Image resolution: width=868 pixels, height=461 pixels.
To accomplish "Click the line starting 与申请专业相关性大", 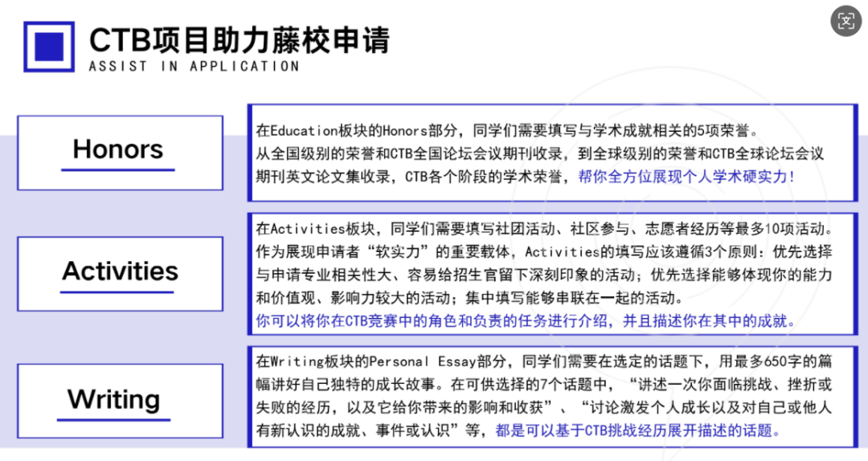I will click(x=543, y=275).
